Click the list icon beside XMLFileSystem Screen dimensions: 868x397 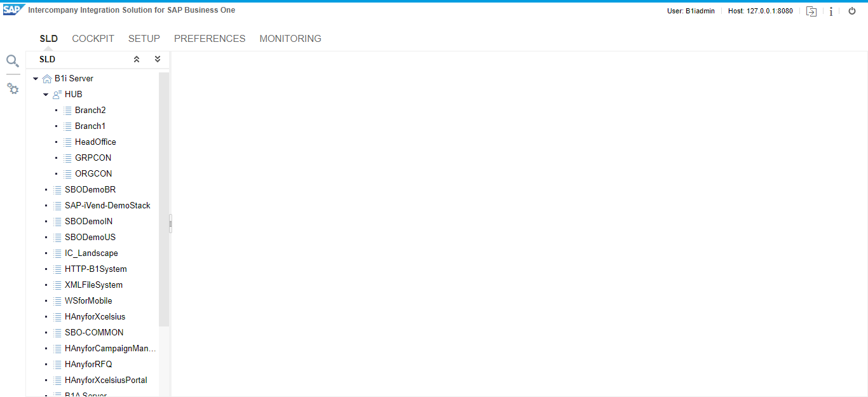[57, 285]
